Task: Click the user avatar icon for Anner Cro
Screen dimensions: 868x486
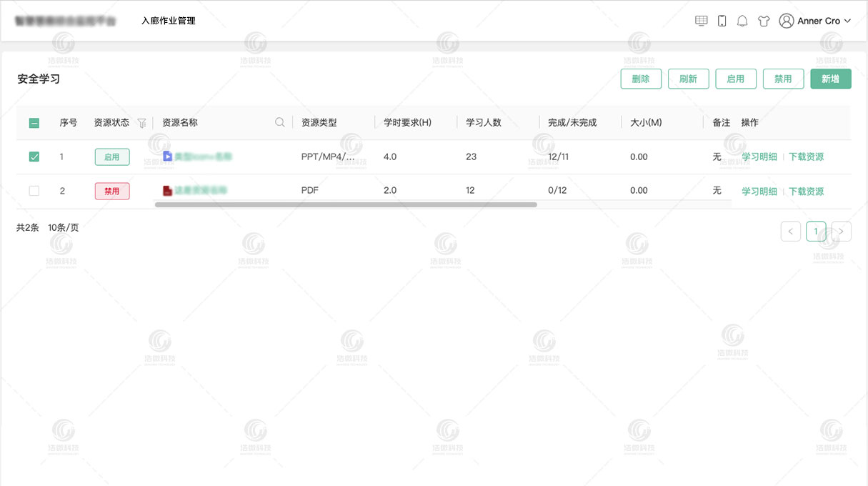Action: pyautogui.click(x=787, y=21)
